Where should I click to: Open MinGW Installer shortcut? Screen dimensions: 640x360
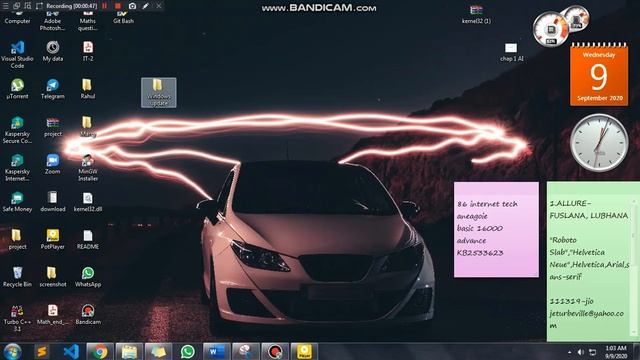pos(88,167)
